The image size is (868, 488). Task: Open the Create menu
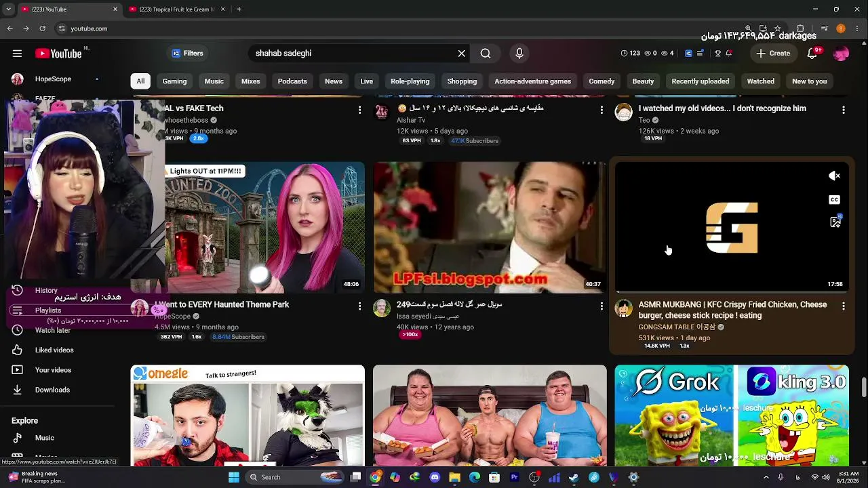point(773,54)
